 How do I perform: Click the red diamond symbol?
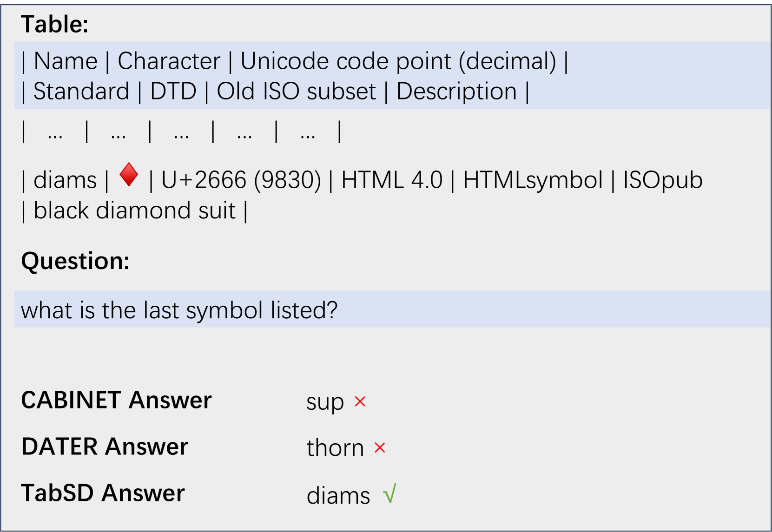point(129,175)
